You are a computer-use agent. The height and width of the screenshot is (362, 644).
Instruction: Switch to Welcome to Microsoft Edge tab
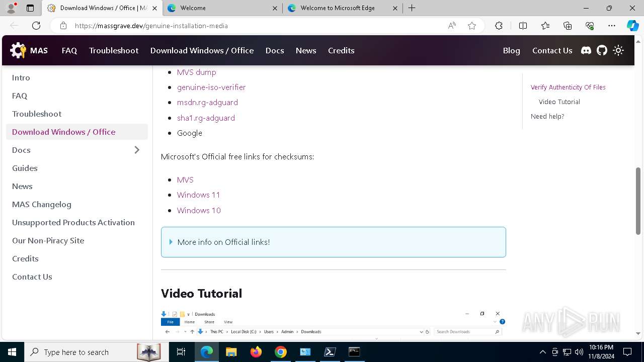click(x=342, y=8)
